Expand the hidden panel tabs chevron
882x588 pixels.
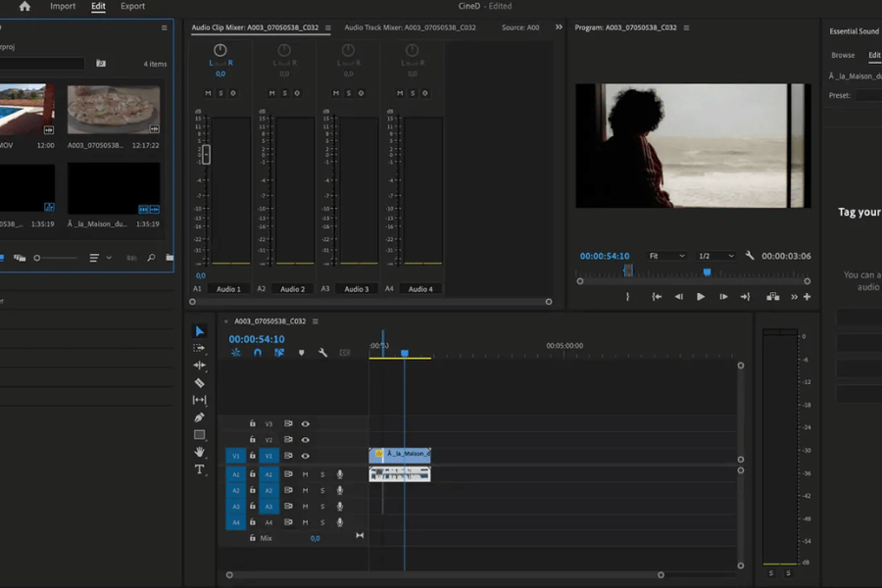point(559,27)
